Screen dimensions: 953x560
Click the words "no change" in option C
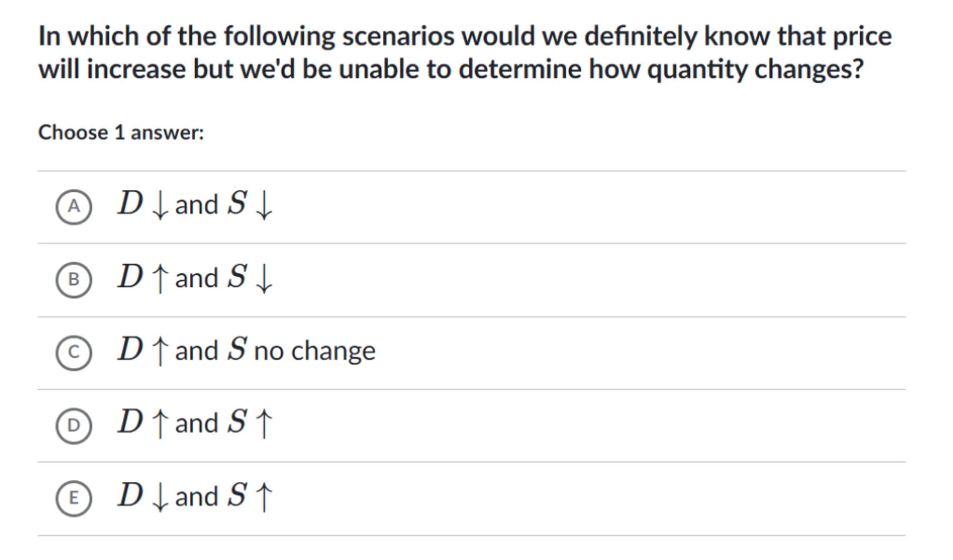point(314,351)
